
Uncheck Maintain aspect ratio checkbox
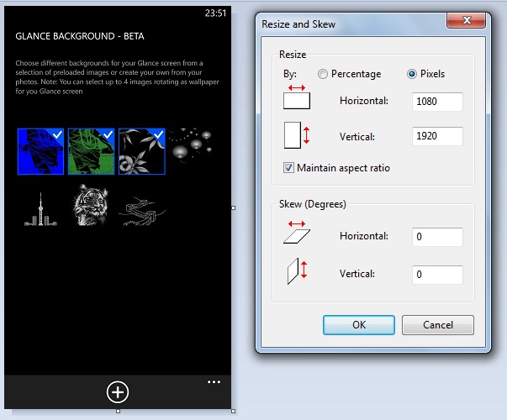(289, 168)
